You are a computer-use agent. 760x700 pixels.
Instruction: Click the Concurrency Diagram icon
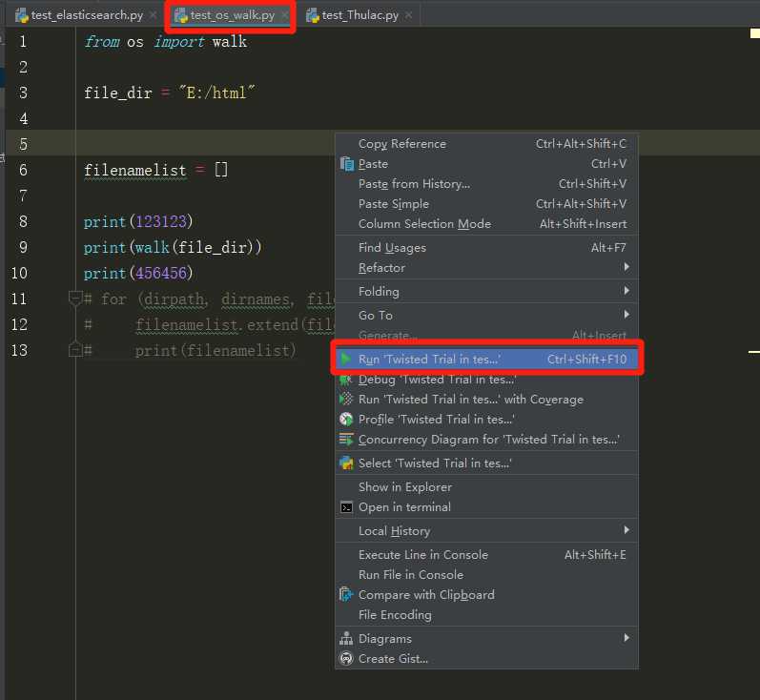pyautogui.click(x=346, y=440)
